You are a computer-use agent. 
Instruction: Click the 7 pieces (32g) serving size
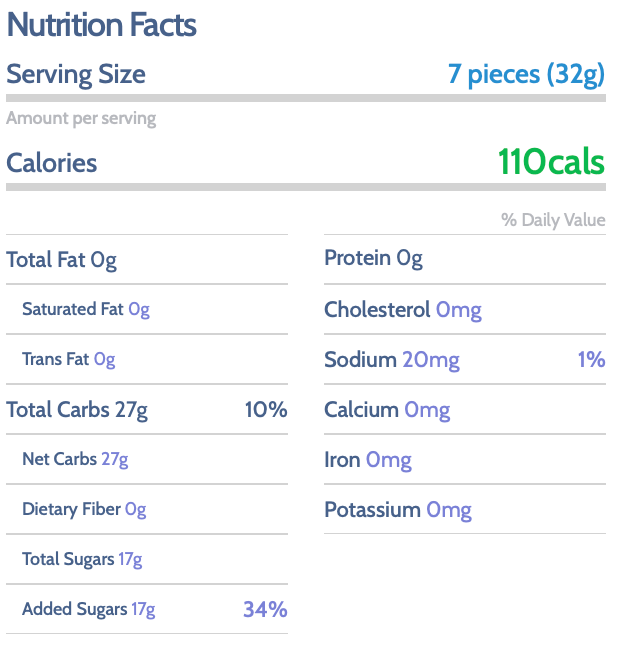526,75
